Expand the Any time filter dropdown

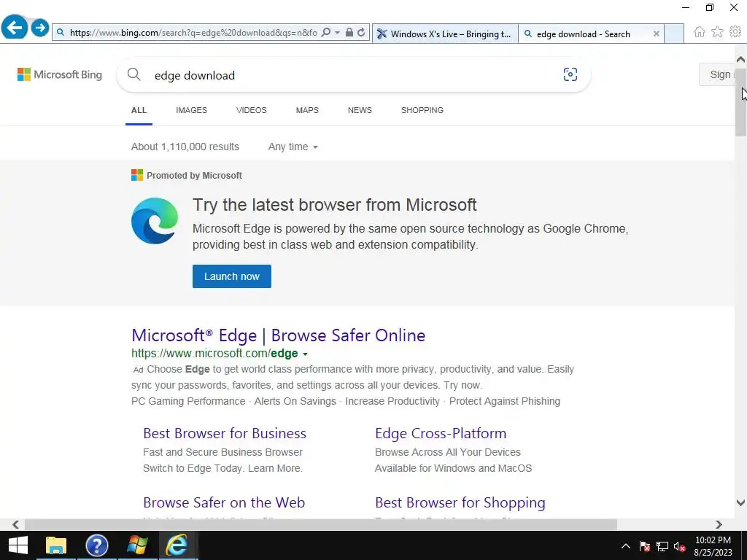293,147
